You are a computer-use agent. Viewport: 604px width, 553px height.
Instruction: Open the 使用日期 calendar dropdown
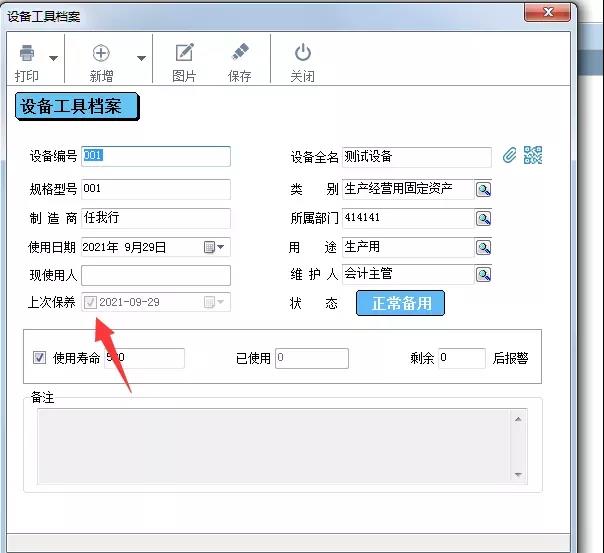point(214,247)
